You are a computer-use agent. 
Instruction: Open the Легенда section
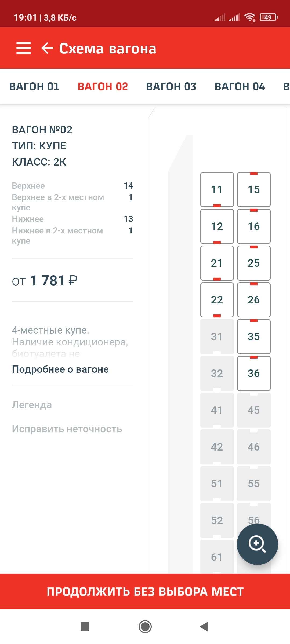pyautogui.click(x=32, y=405)
